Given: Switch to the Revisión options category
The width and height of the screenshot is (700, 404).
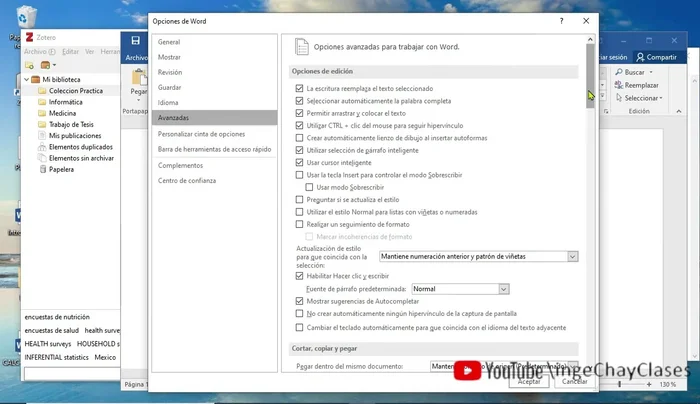Looking at the screenshot, I should coord(170,72).
